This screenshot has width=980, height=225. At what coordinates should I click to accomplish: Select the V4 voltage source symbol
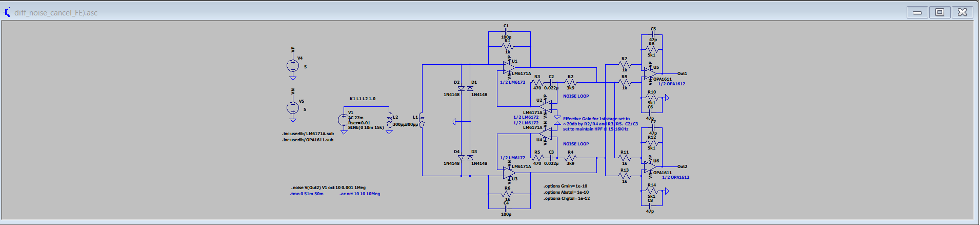(292, 65)
